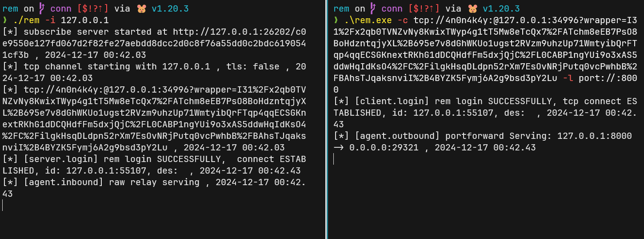Click the gopher Go icon in right pane prompt

pyautogui.click(x=472, y=9)
